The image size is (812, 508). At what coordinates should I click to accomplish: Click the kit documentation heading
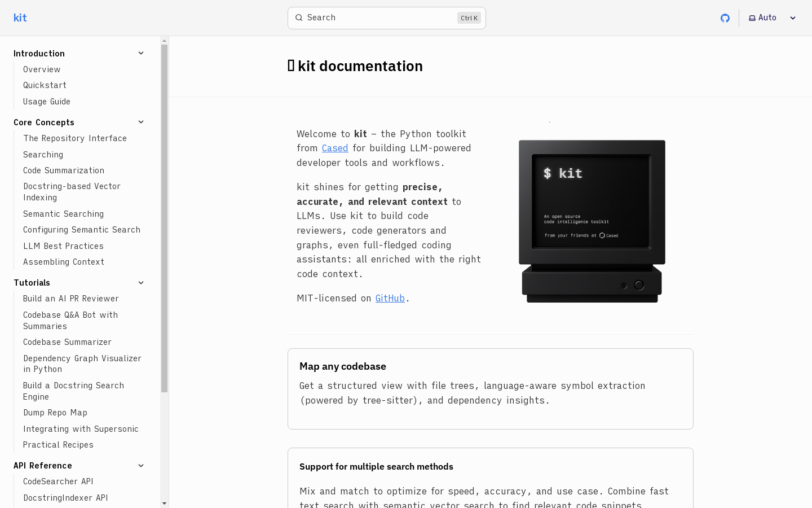(355, 66)
